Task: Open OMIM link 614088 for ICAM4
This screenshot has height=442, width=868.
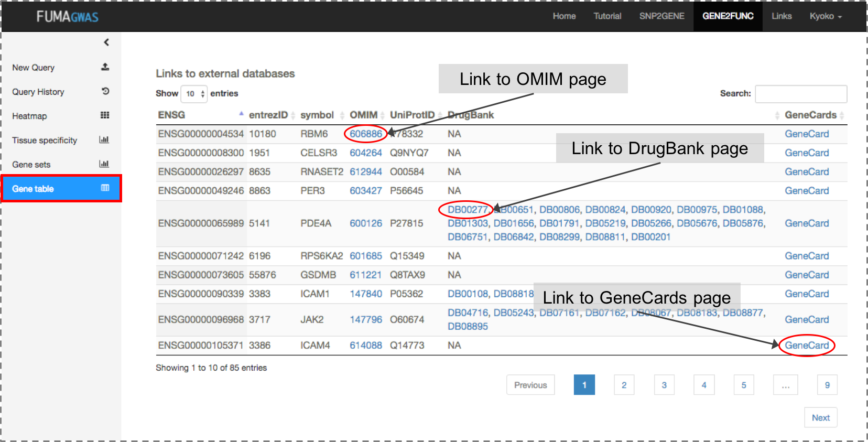Action: point(366,345)
